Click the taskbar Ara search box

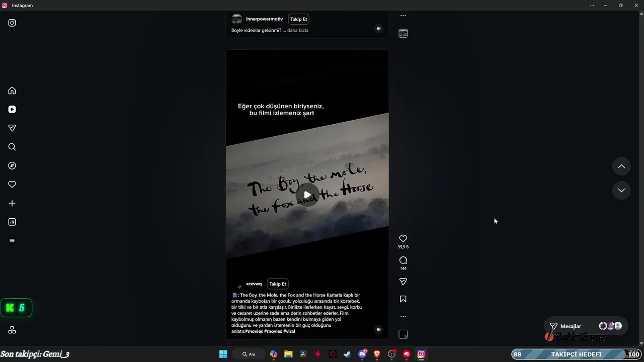(x=249, y=354)
